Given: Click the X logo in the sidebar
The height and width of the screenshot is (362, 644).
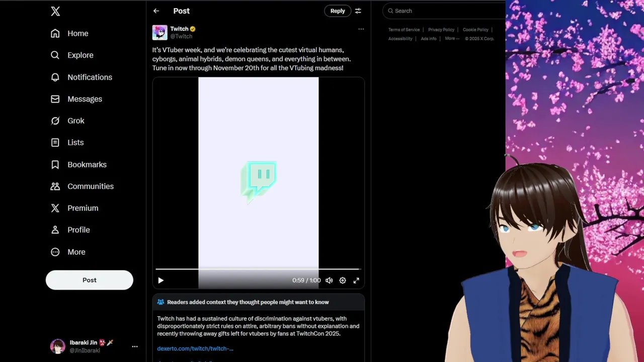Looking at the screenshot, I should coord(55,11).
